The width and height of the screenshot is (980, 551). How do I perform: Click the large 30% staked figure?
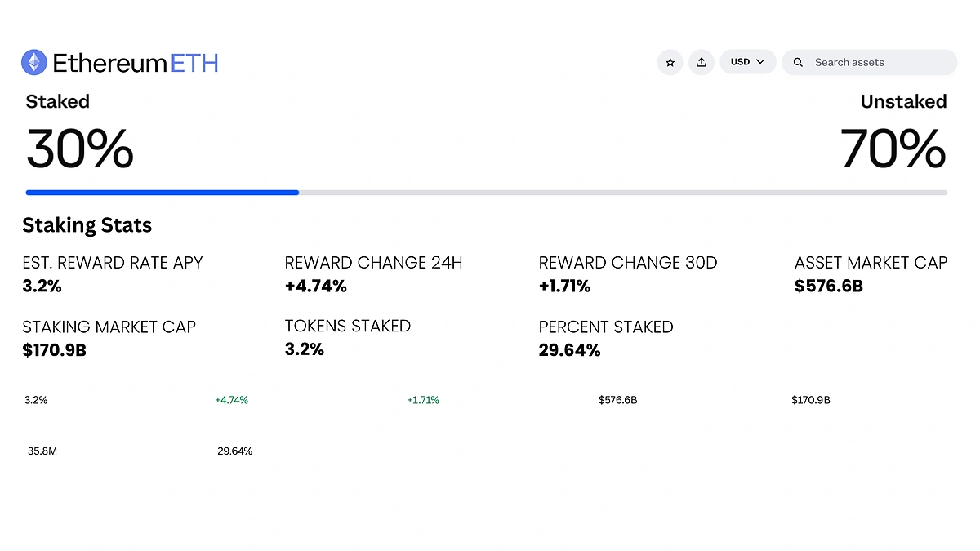[80, 149]
